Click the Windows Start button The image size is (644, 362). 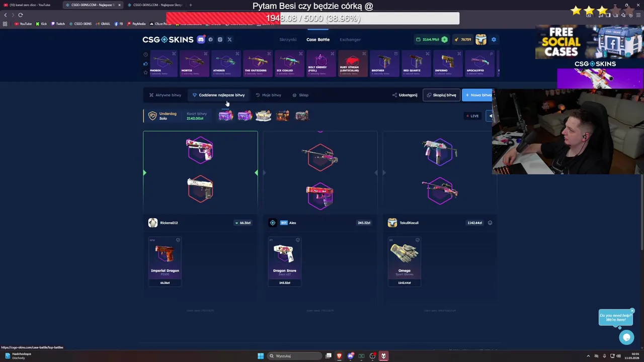click(x=261, y=356)
